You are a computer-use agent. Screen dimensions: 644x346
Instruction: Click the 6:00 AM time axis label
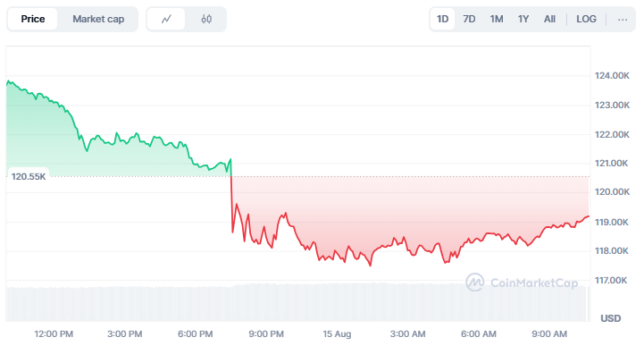coord(479,334)
